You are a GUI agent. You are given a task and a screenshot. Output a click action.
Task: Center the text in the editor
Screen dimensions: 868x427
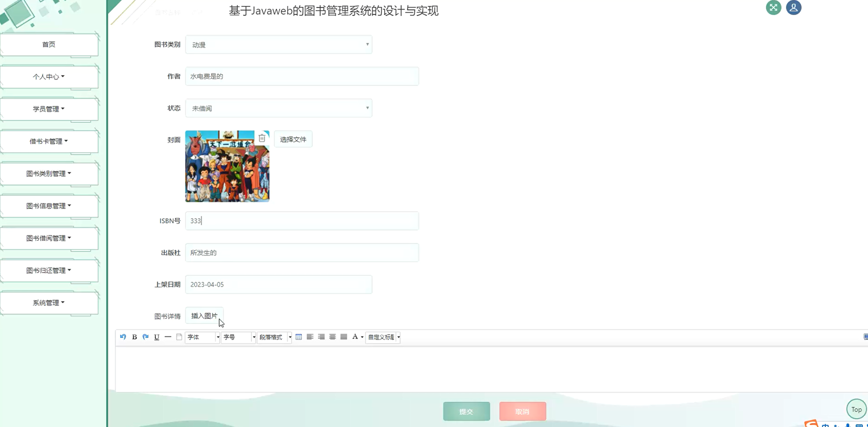[x=332, y=336]
